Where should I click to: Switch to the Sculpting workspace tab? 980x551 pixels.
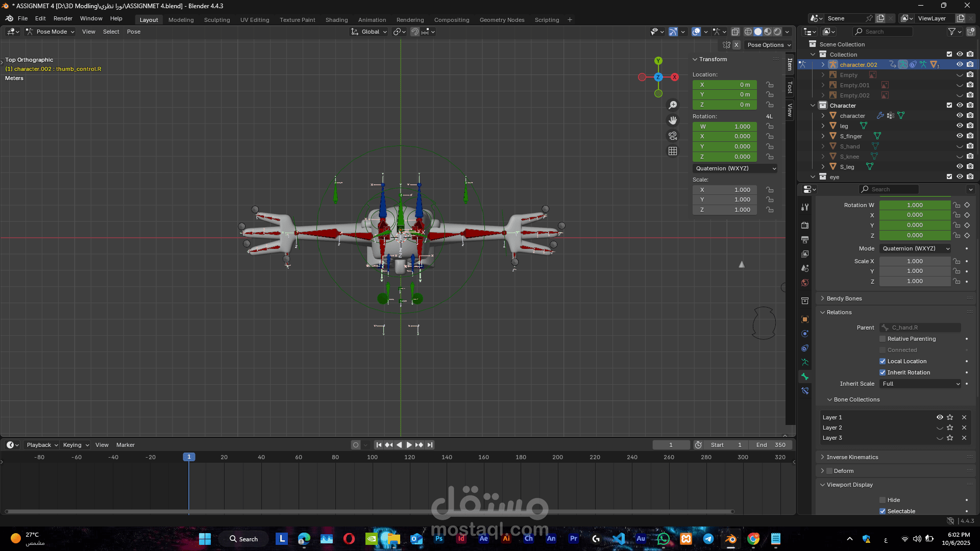coord(217,20)
